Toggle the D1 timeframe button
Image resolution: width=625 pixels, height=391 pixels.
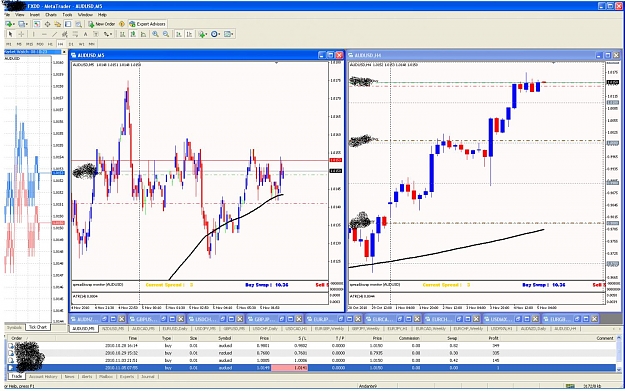pos(71,44)
